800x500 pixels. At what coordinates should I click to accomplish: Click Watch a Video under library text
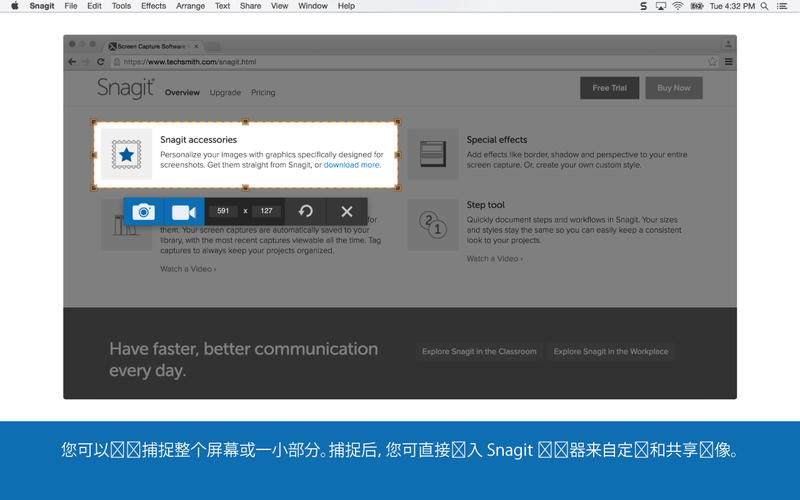pos(188,269)
